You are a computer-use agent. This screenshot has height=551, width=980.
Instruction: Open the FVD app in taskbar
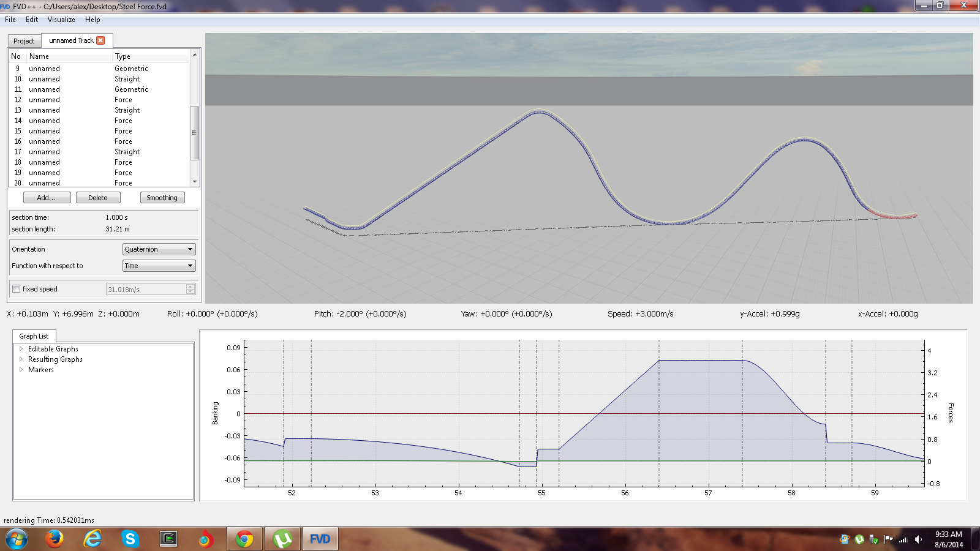click(x=320, y=539)
